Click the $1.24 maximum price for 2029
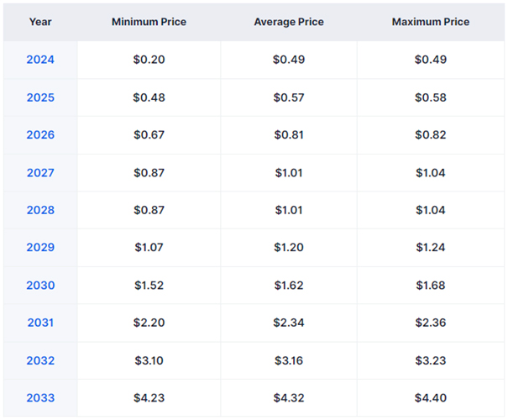This screenshot has width=508, height=420. click(431, 247)
